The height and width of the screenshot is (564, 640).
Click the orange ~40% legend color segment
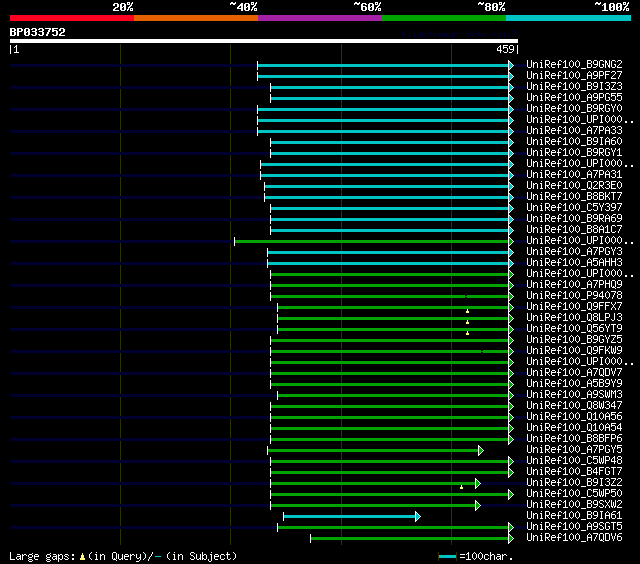(196, 18)
